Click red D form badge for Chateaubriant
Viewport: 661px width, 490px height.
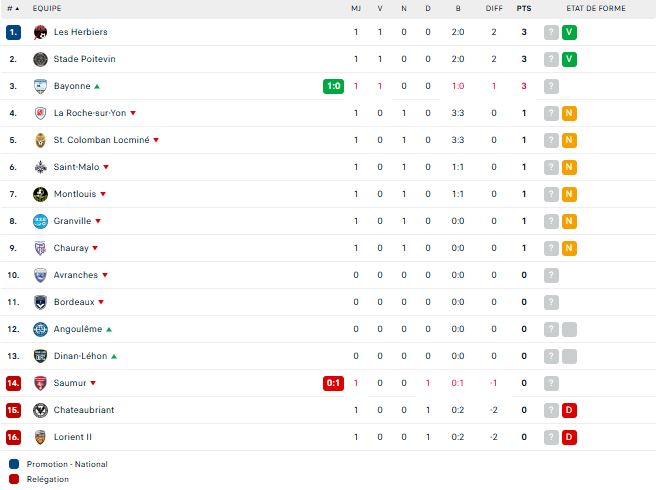(569, 410)
